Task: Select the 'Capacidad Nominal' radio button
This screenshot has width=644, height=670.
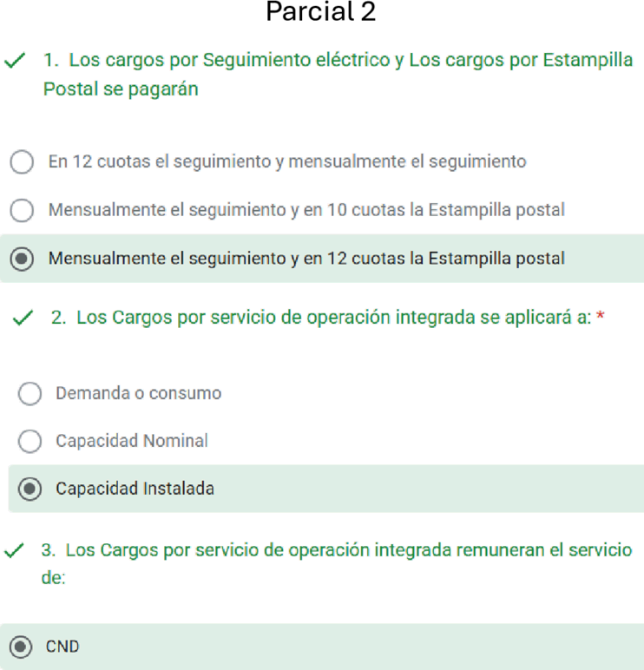Action: (30, 441)
